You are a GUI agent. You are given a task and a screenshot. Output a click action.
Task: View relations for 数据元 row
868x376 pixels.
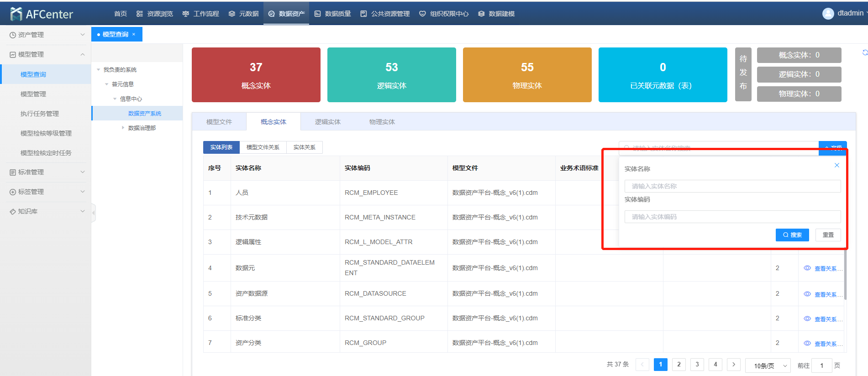coord(823,268)
